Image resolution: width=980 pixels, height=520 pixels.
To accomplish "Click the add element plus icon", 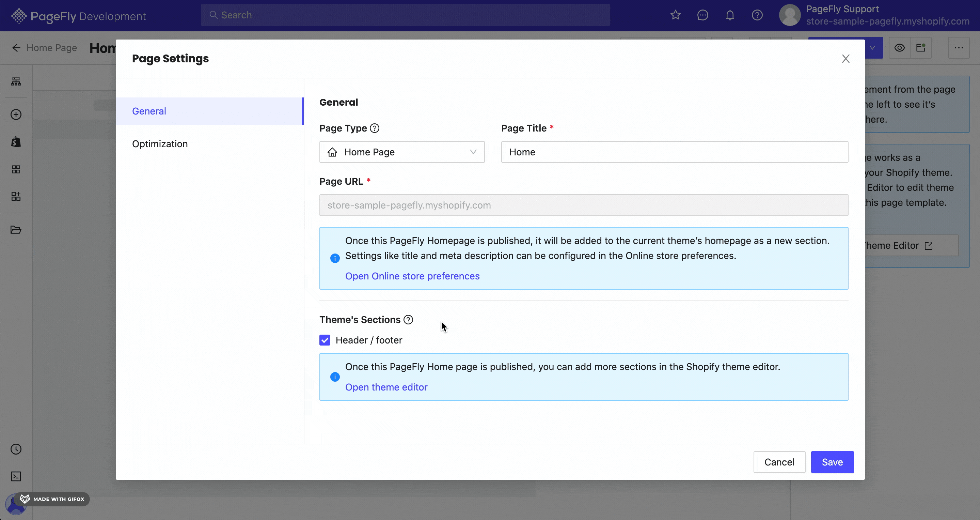I will pyautogui.click(x=16, y=114).
